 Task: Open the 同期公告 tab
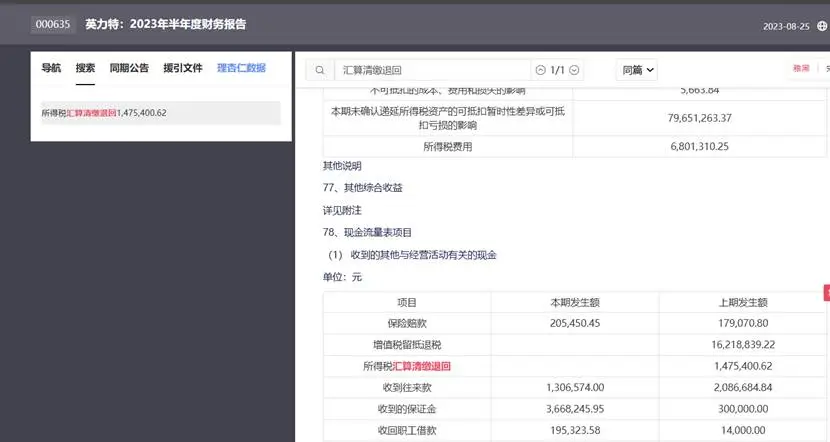tap(129, 68)
